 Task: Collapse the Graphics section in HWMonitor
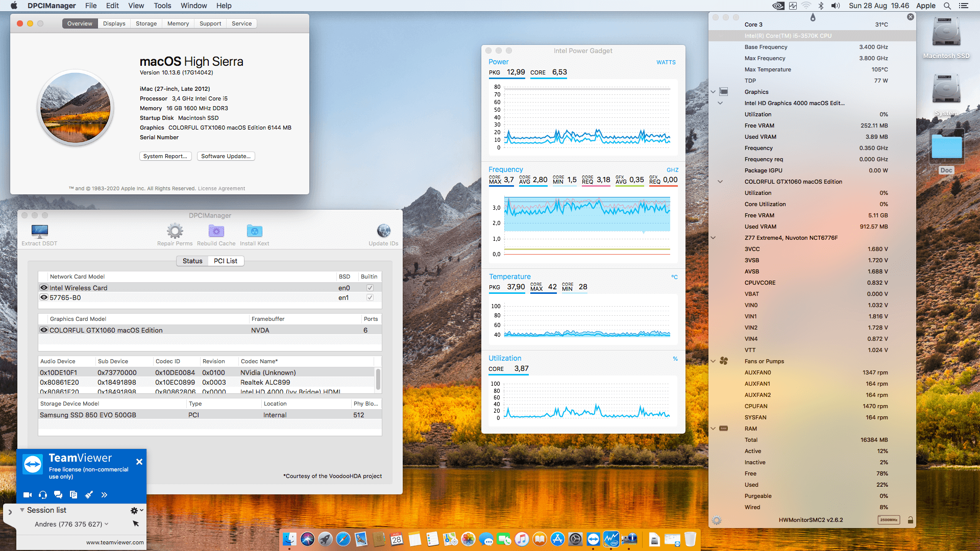[713, 92]
